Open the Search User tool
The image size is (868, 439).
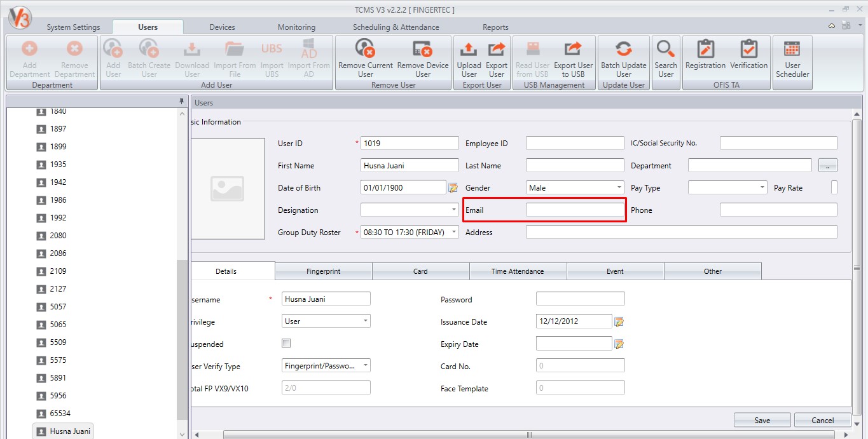click(666, 58)
